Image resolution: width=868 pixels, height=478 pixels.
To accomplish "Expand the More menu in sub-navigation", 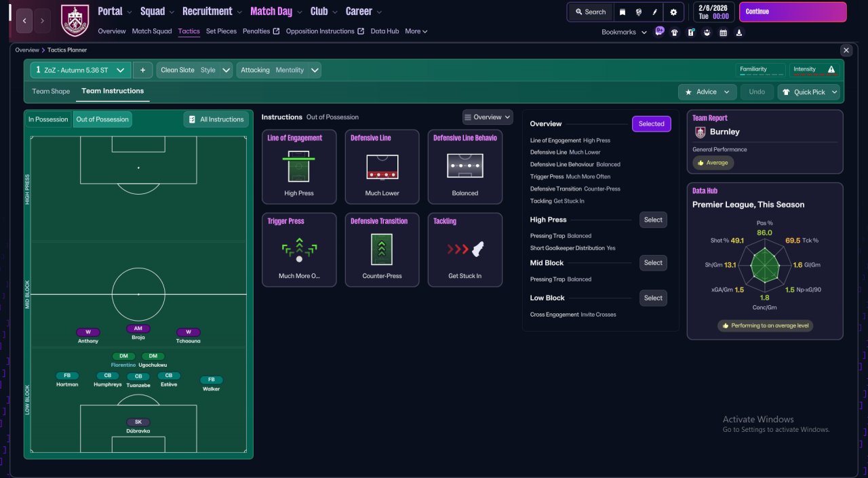I will click(x=416, y=31).
